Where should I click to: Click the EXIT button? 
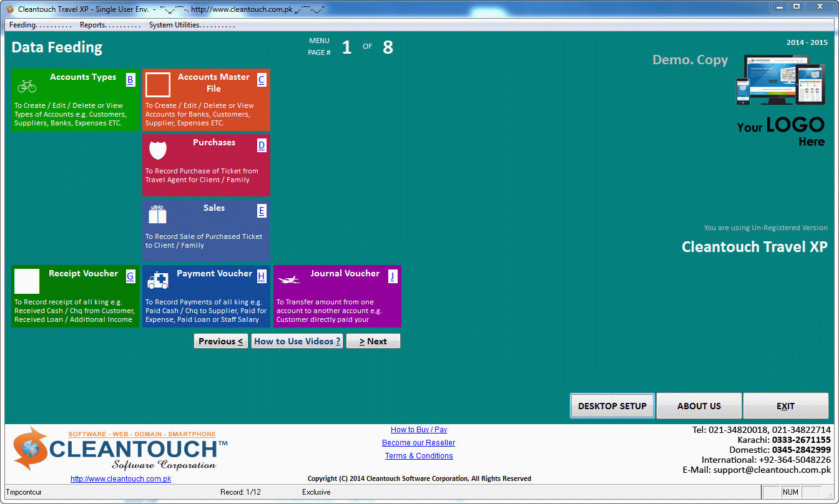coord(786,406)
